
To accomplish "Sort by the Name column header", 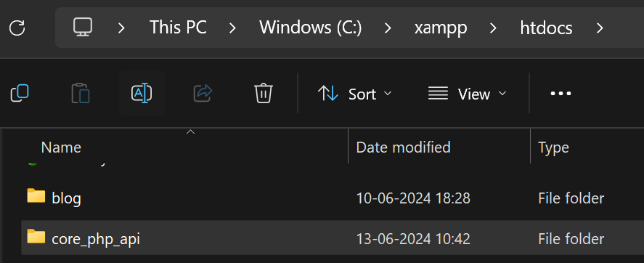I will click(x=61, y=147).
